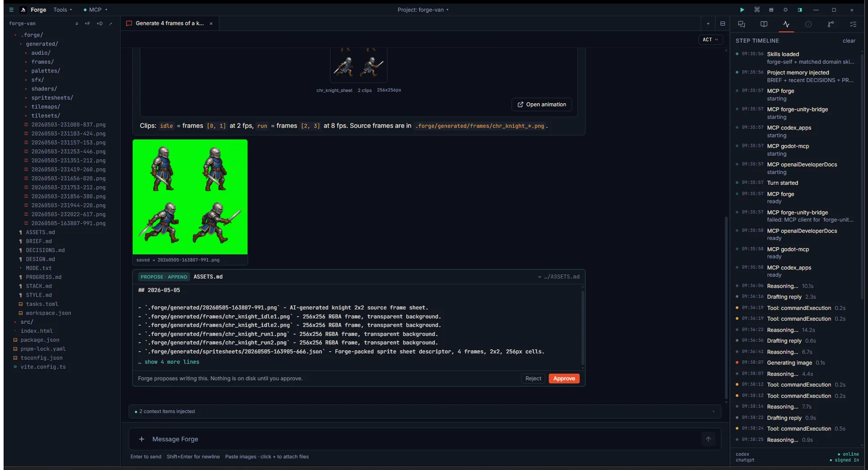Click the search icon in file explorer header
Image resolution: width=868 pixels, height=470 pixels.
[x=77, y=23]
